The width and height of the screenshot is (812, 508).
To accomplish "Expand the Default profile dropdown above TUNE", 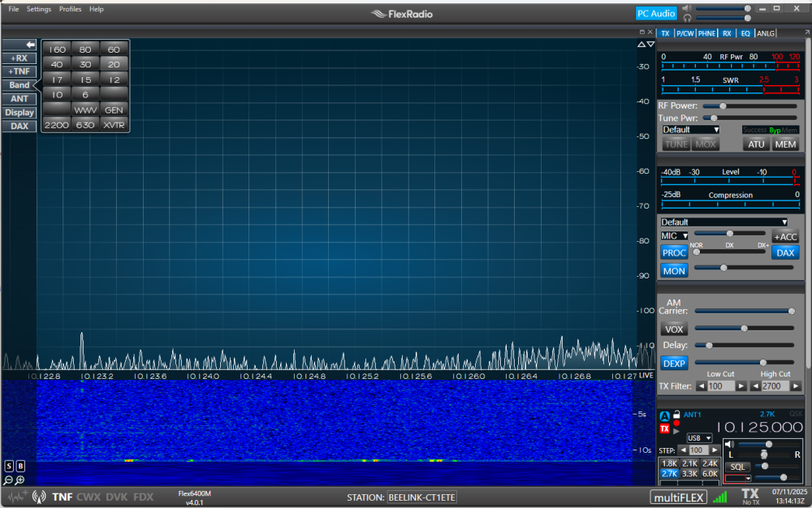I will [x=690, y=130].
